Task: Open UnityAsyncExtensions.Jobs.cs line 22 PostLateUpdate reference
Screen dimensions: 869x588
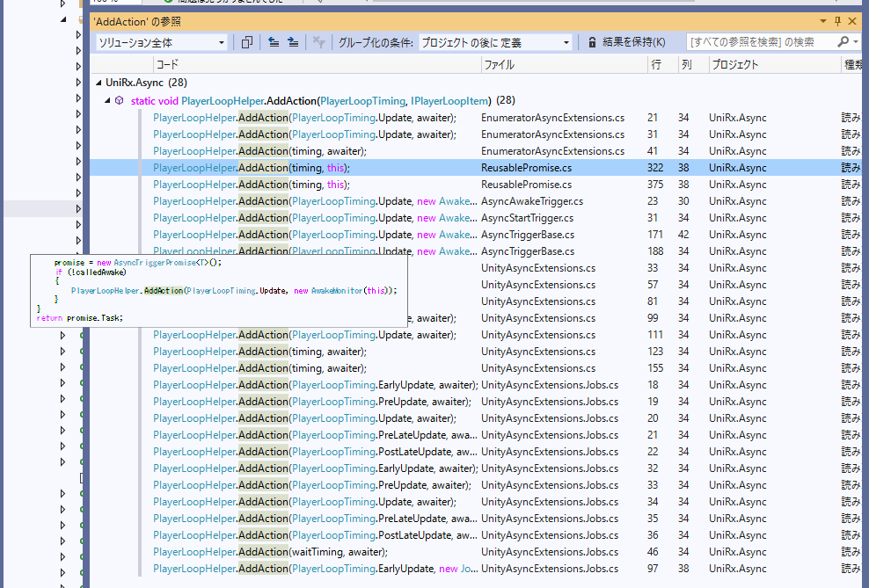Action: (476, 452)
